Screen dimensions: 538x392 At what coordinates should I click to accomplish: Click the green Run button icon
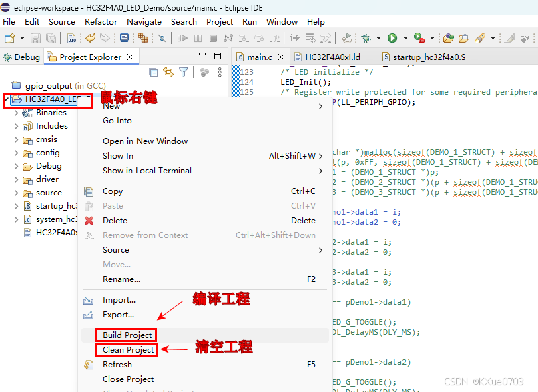pos(392,38)
